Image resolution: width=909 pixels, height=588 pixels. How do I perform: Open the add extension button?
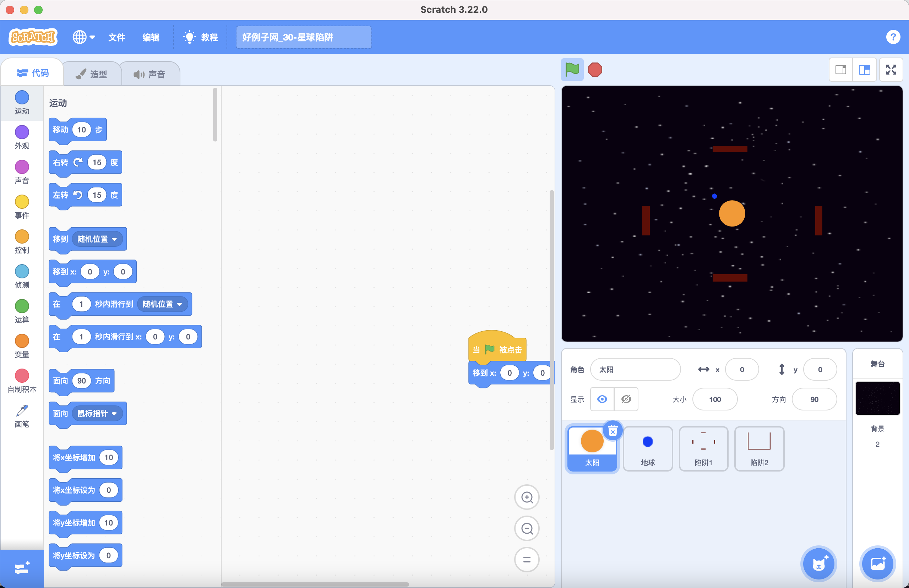click(22, 568)
